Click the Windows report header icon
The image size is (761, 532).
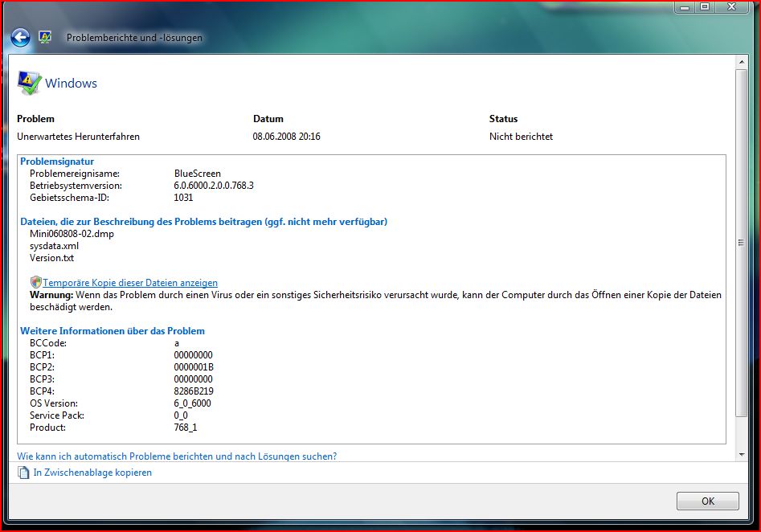(x=29, y=83)
